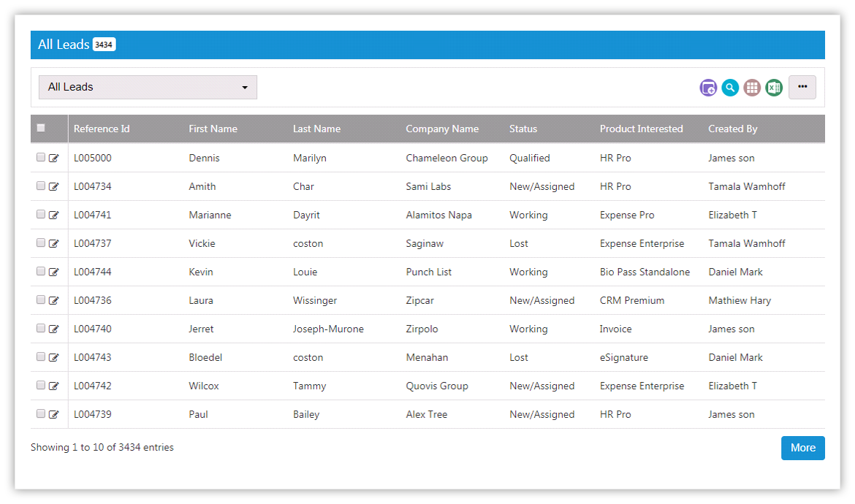855x504 pixels.
Task: Select checkbox for lead L004744
Action: (41, 271)
